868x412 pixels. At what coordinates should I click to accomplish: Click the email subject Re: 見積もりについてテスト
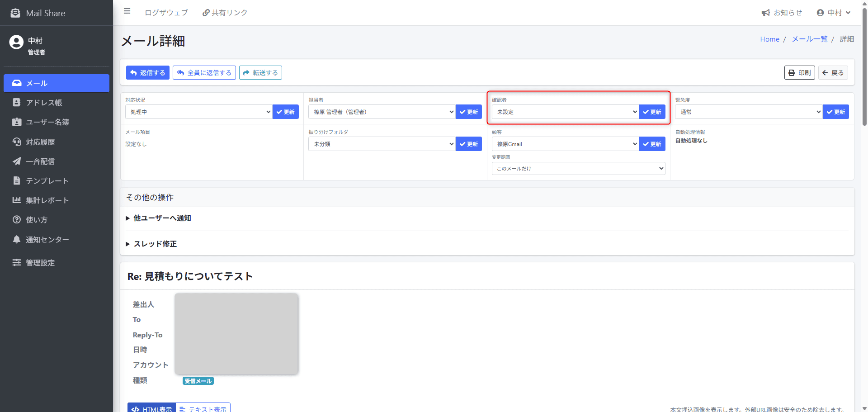pos(190,276)
